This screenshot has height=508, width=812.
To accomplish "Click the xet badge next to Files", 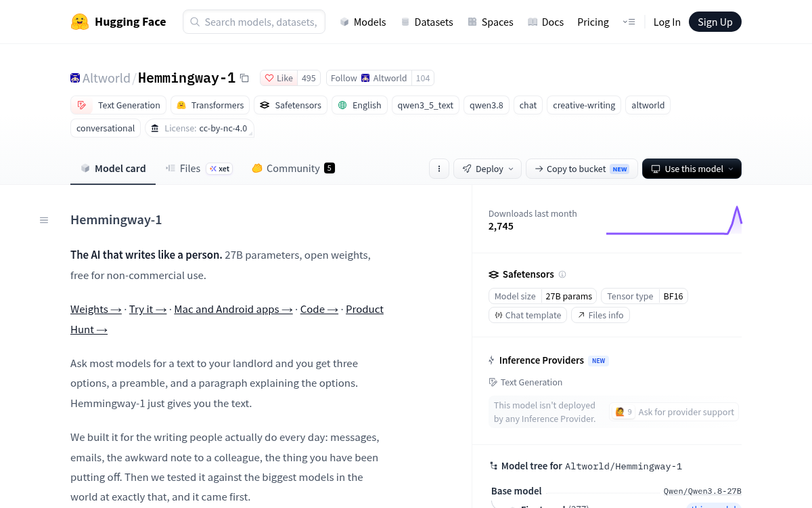I will pyautogui.click(x=219, y=169).
